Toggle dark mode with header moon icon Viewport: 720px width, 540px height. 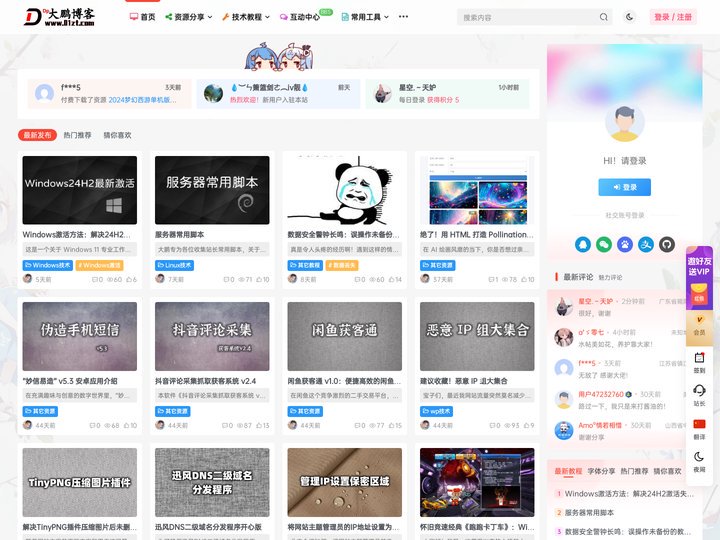pos(630,17)
